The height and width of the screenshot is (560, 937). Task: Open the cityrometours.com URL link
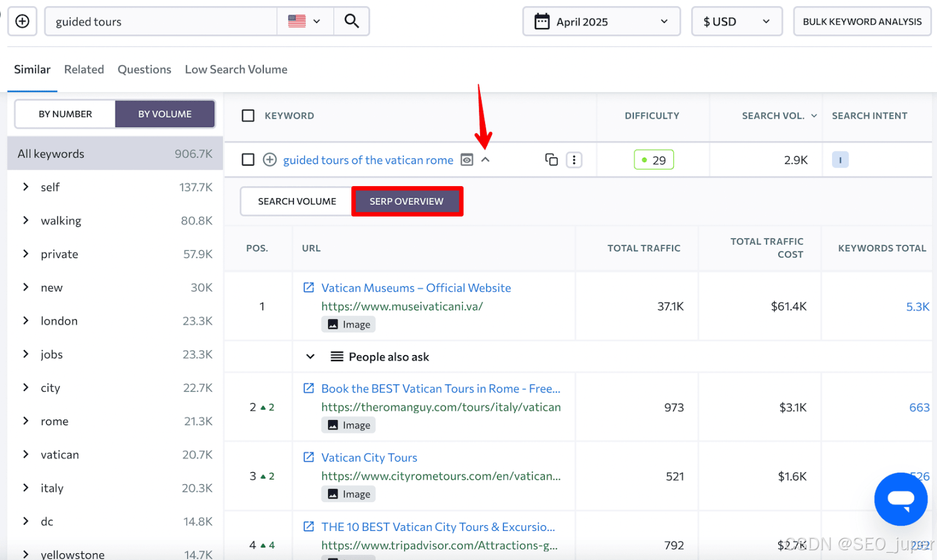tap(441, 476)
